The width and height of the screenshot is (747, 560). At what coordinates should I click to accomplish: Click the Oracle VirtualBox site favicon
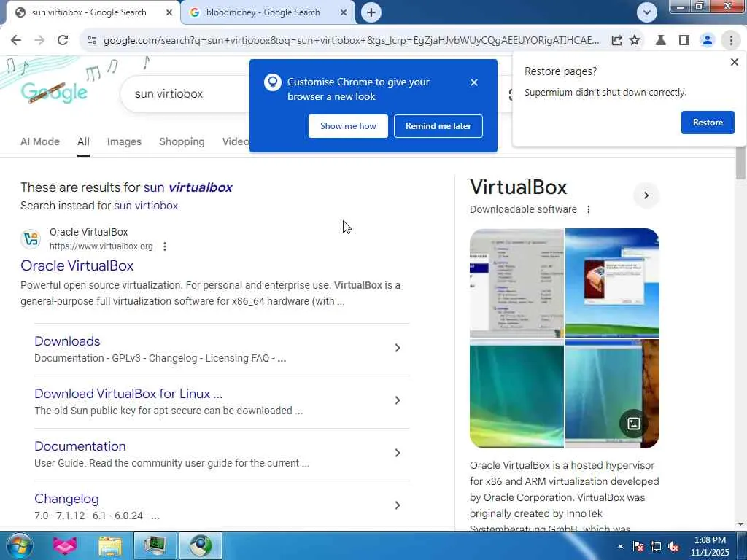tap(31, 238)
